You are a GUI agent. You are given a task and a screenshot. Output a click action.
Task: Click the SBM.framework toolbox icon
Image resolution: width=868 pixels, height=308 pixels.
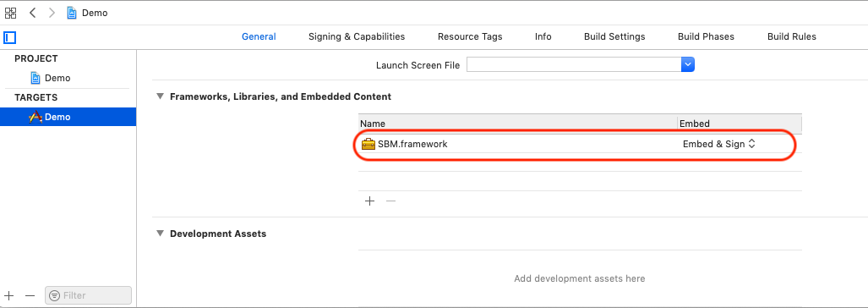[368, 144]
